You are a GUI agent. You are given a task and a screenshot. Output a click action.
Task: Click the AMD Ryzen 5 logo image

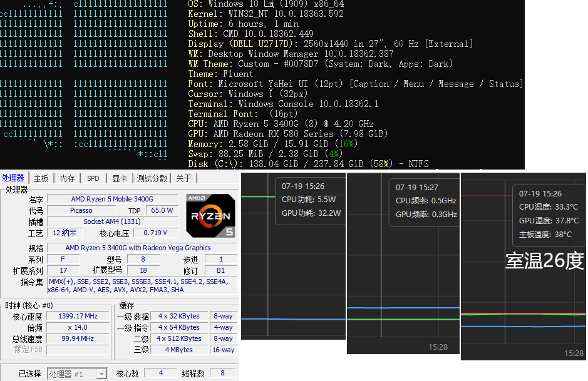coord(211,216)
